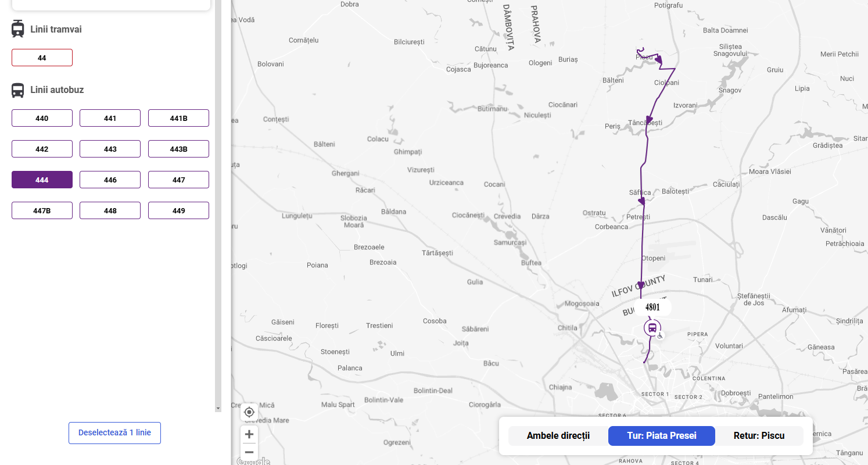The height and width of the screenshot is (465, 868).
Task: Click the tram icon beside Linii tramvai
Action: coord(18,29)
